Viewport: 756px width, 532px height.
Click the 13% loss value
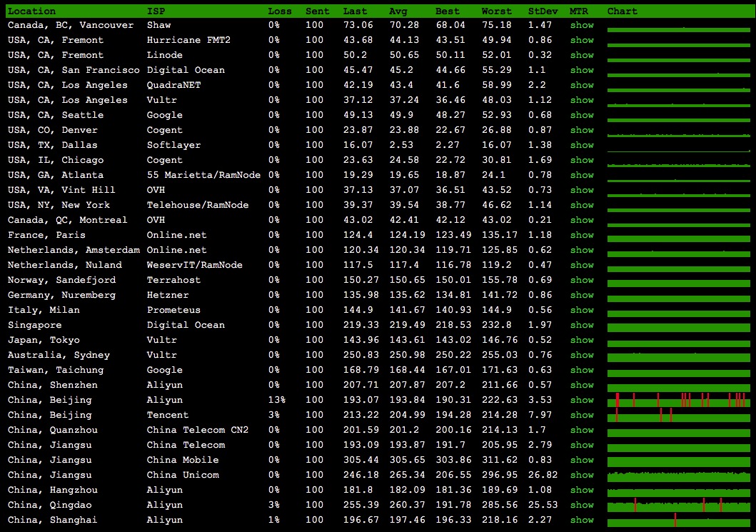click(x=277, y=400)
